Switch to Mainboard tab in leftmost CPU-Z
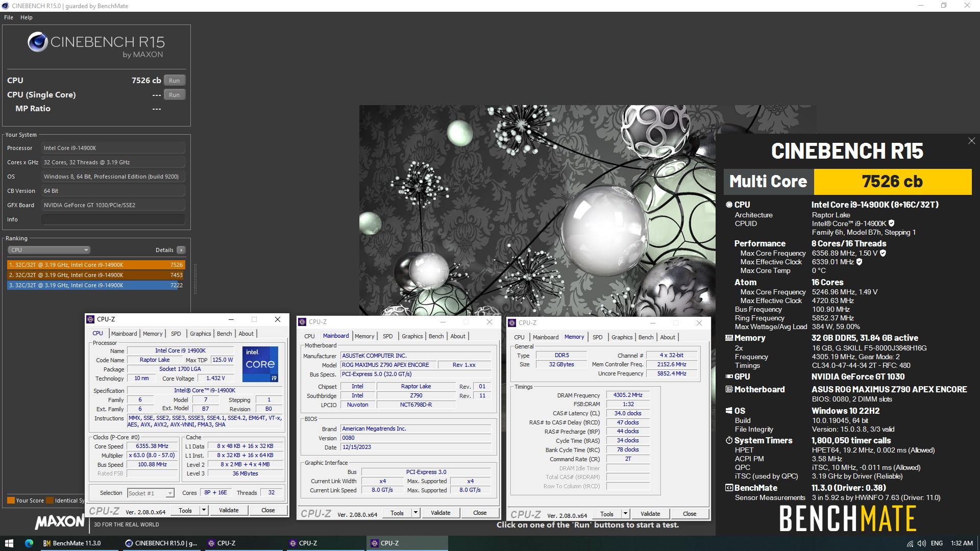The width and height of the screenshot is (980, 551). click(x=124, y=334)
